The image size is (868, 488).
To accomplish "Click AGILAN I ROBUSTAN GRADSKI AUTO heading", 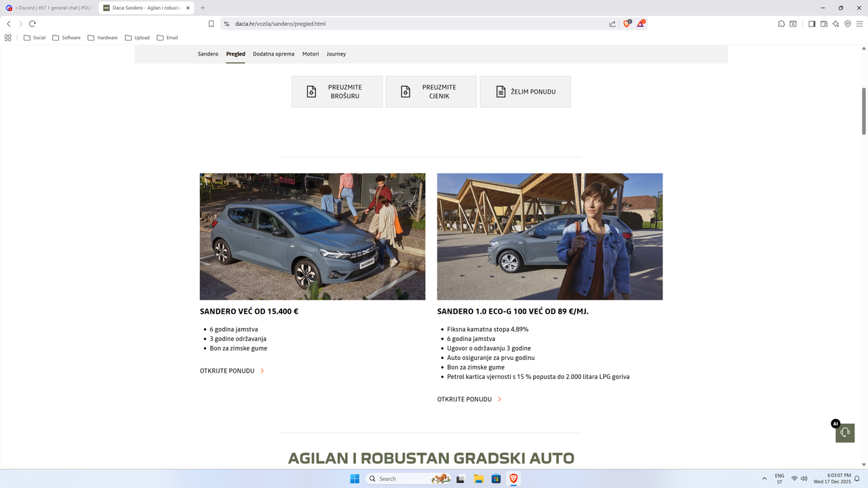I will point(431,458).
